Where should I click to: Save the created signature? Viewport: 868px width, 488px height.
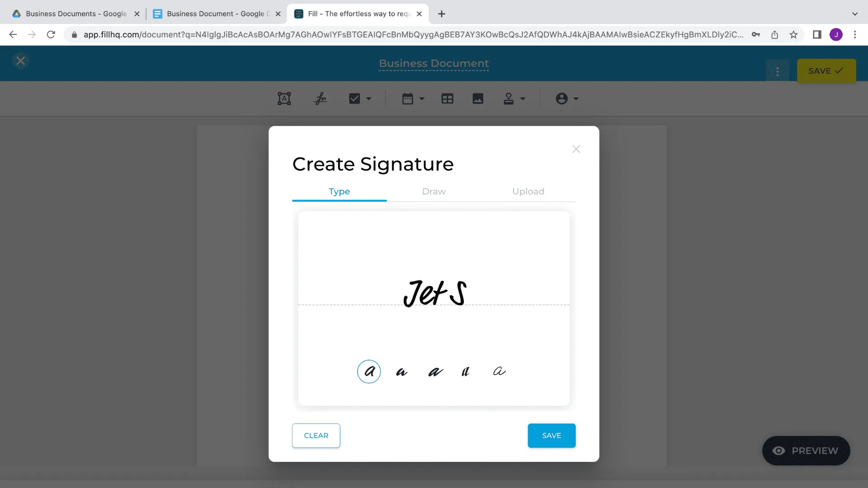click(551, 435)
